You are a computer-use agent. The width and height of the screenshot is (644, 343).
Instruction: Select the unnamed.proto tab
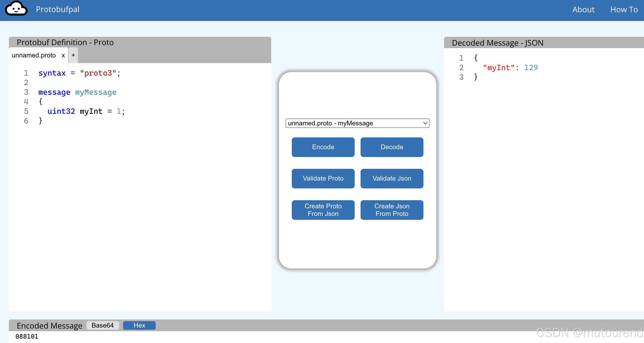[x=34, y=55]
